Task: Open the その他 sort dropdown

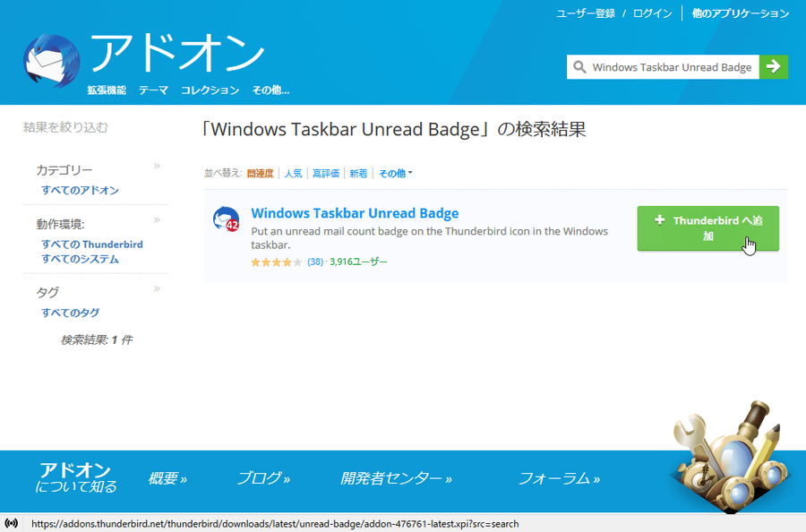Action: pos(395,174)
